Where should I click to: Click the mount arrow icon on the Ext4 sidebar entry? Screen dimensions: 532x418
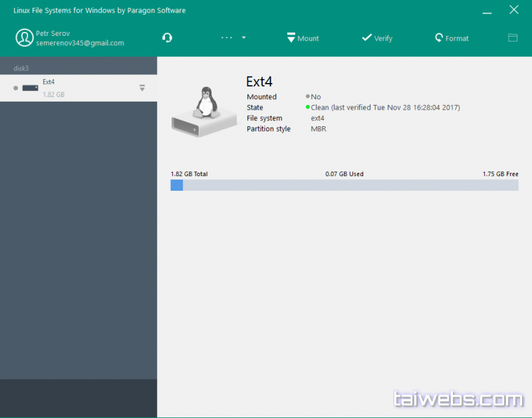click(x=142, y=88)
